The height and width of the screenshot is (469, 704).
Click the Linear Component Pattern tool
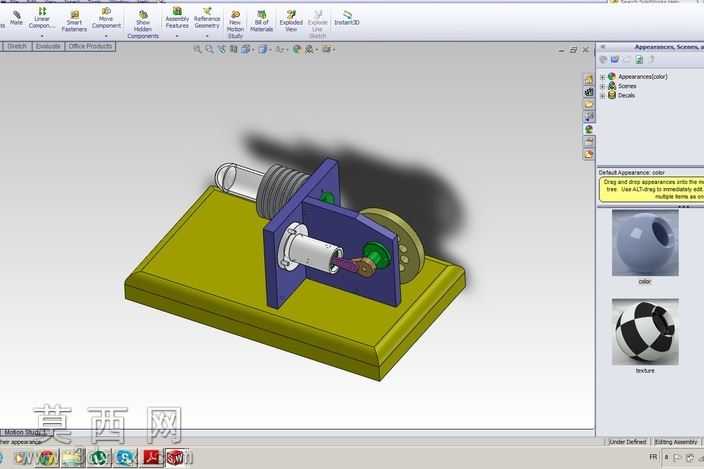(x=42, y=18)
